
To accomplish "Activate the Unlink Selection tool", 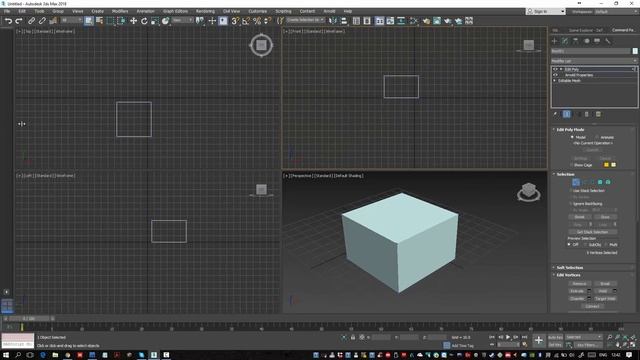I will tap(42, 21).
